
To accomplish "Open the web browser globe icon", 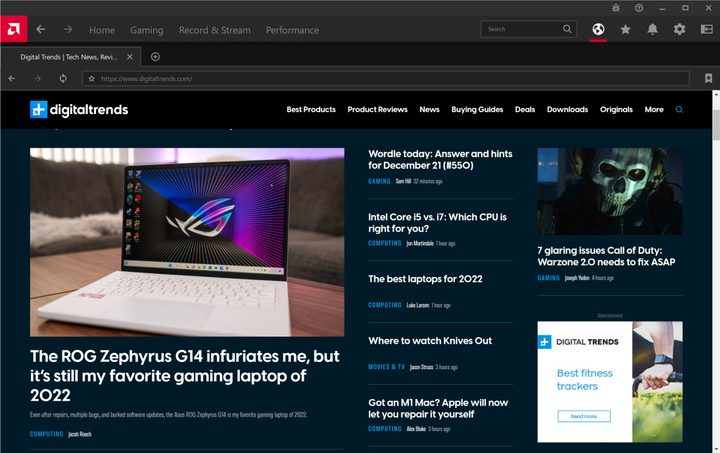I will click(598, 29).
